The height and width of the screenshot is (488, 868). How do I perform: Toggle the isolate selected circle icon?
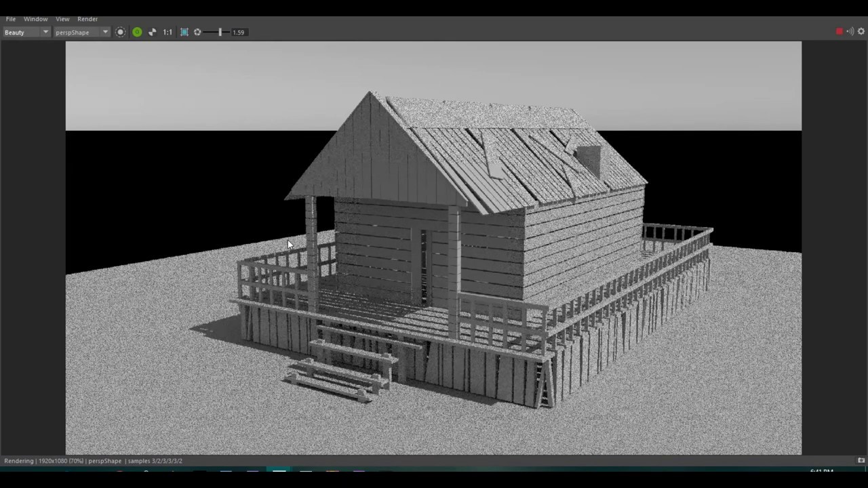[121, 32]
